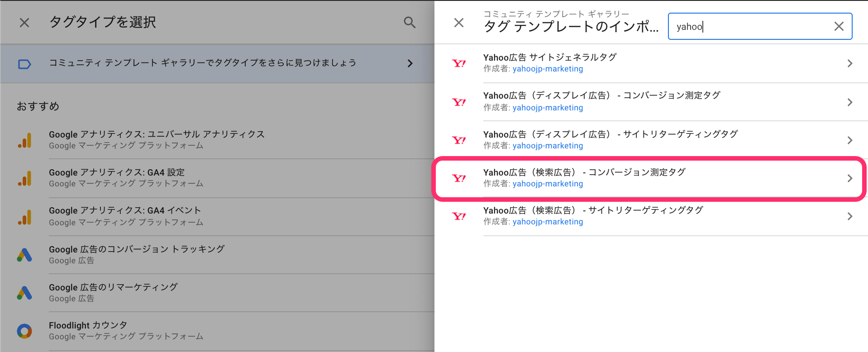Click Yahoo icon for search retargeting tag

coord(459,216)
